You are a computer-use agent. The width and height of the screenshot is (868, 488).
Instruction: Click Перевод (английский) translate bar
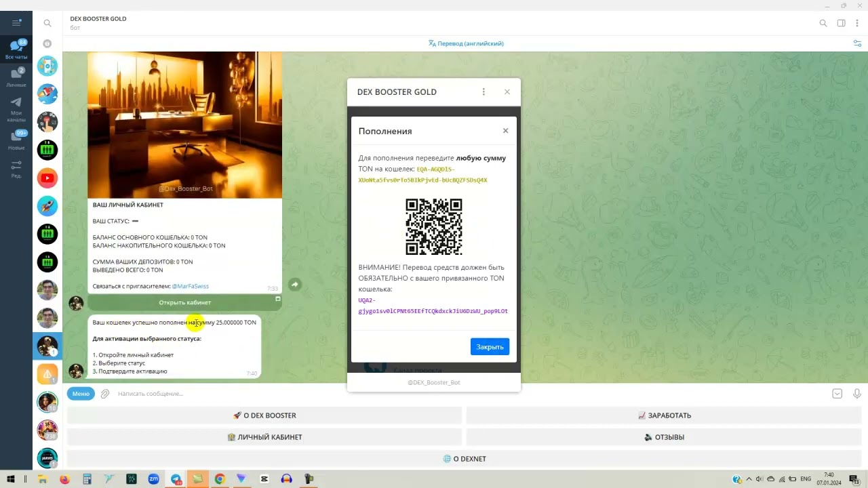(x=466, y=43)
